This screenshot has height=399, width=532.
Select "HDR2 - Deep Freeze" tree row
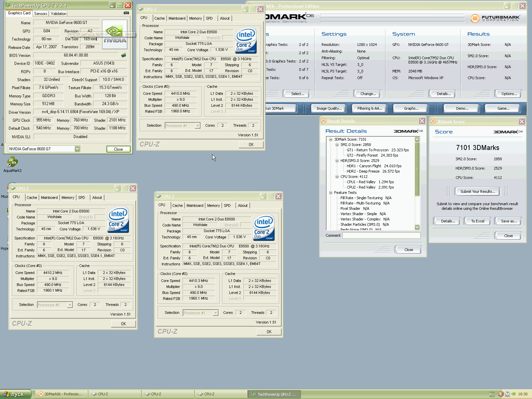click(373, 171)
